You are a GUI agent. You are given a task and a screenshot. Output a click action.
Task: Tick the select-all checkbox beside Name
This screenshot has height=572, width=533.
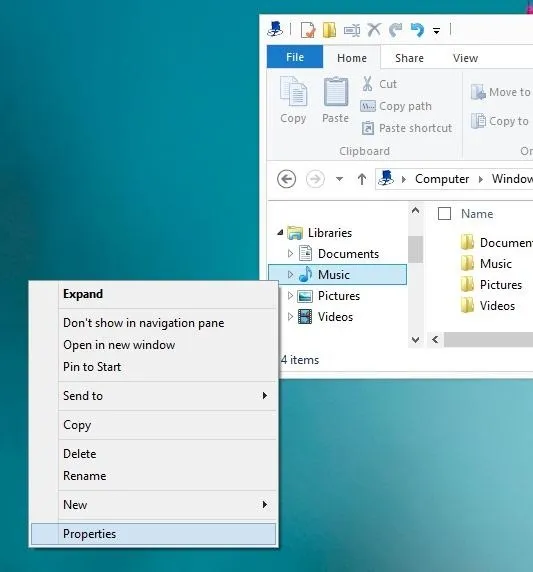[444, 213]
